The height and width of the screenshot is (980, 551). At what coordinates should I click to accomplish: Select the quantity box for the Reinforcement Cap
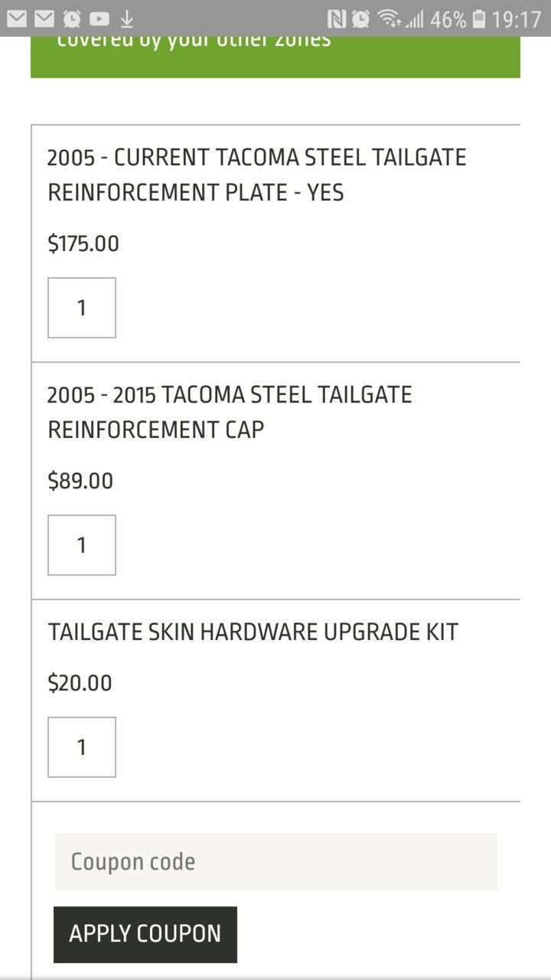(82, 545)
